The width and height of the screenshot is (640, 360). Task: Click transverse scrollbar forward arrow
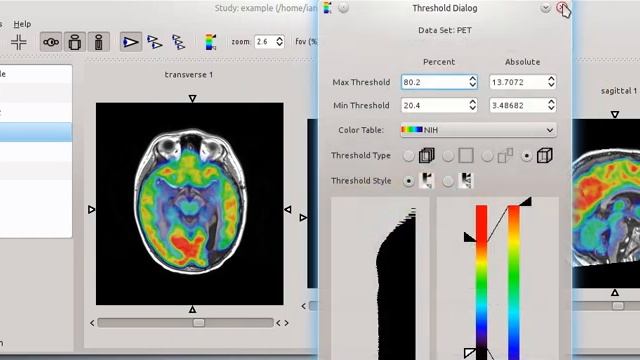pyautogui.click(x=287, y=323)
